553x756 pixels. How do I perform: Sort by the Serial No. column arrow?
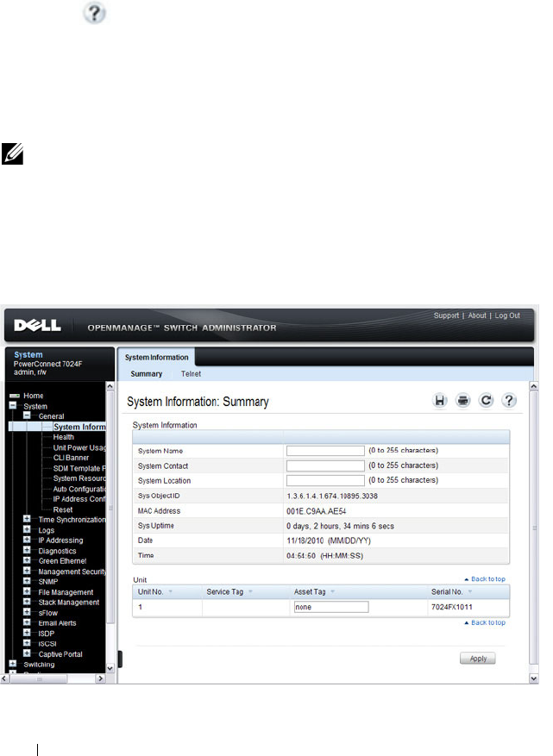[470, 591]
